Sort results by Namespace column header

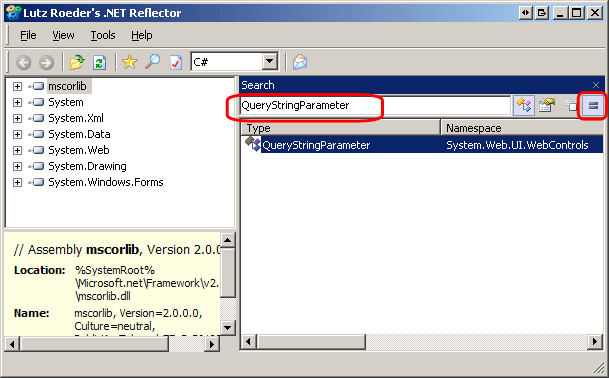tap(522, 128)
